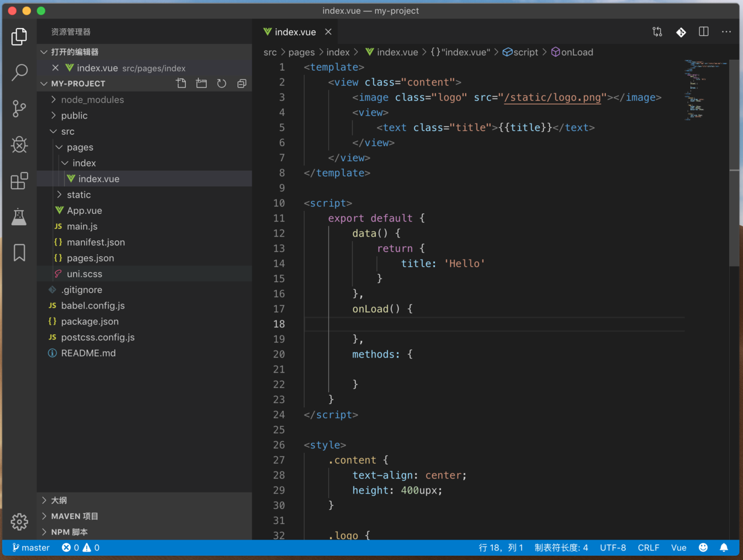The height and width of the screenshot is (560, 743).
Task: Open the Debug view icon
Action: coord(19,144)
